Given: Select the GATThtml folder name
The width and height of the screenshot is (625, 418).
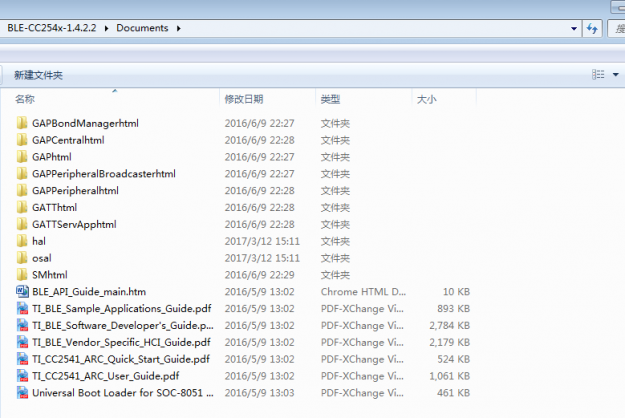Looking at the screenshot, I should [55, 207].
